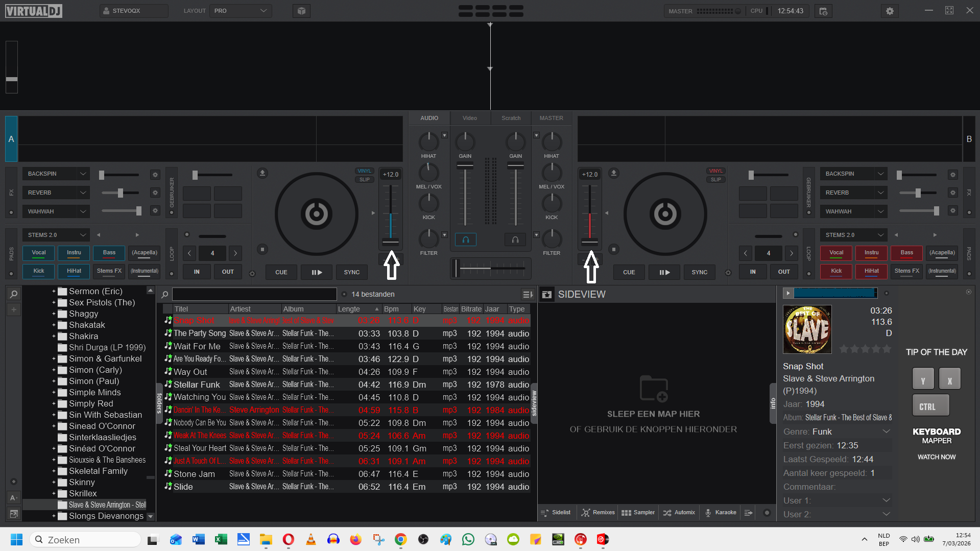Open the Sampler tab in sideview
Screen dimensions: 980x551
pyautogui.click(x=638, y=513)
